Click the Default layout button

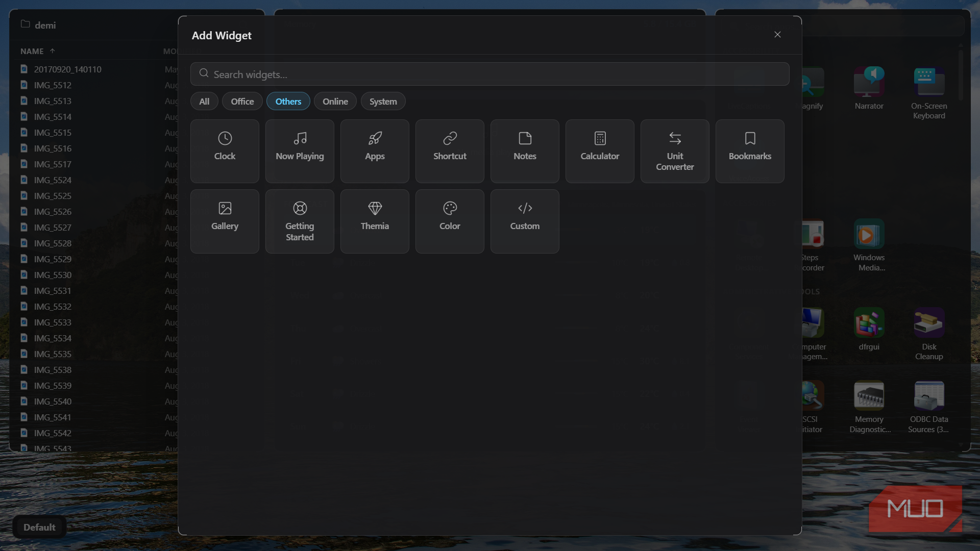coord(39,527)
